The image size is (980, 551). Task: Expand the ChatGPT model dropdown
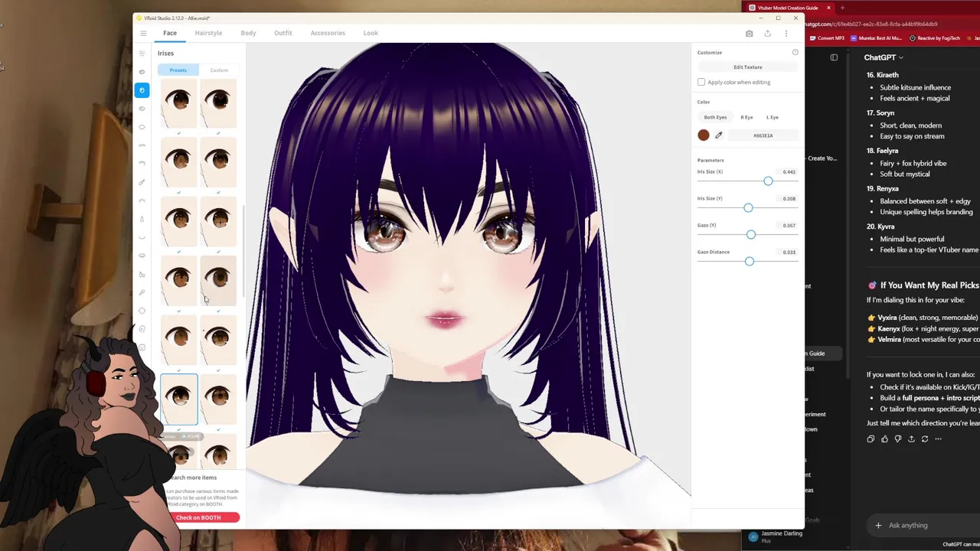884,57
